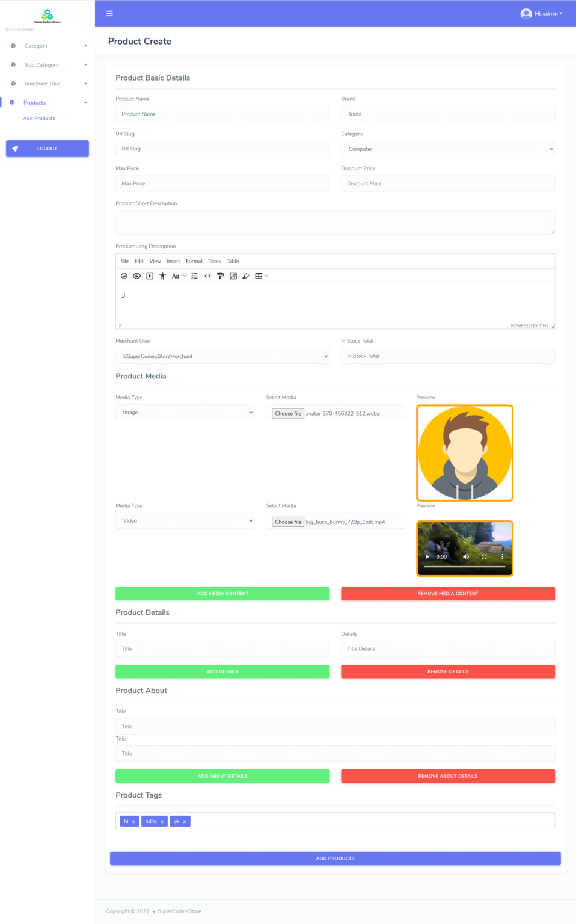Select the format painter icon in the editor
The height and width of the screenshot is (924, 576).
coord(221,276)
